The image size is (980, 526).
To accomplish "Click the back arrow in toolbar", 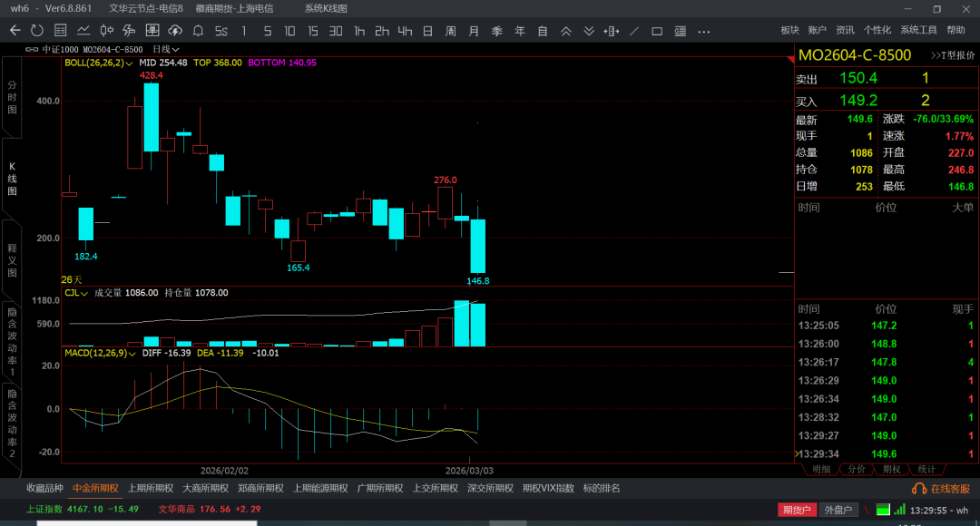I will click(15, 31).
